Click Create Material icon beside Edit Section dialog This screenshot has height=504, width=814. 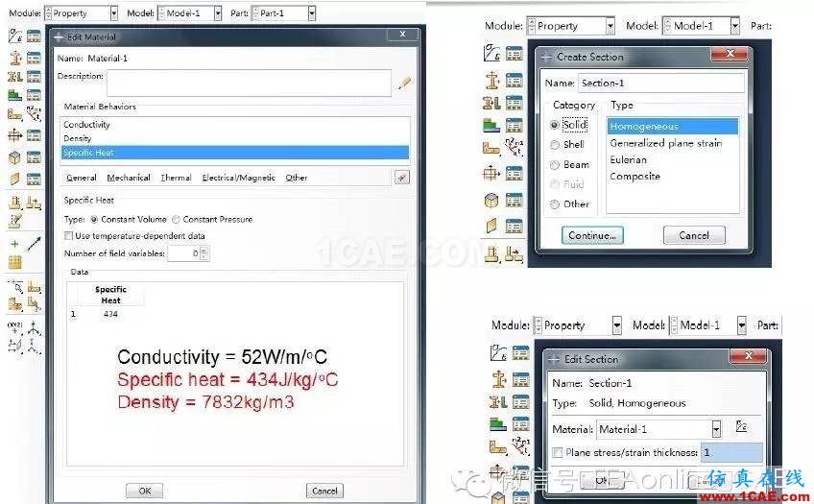tap(498, 352)
